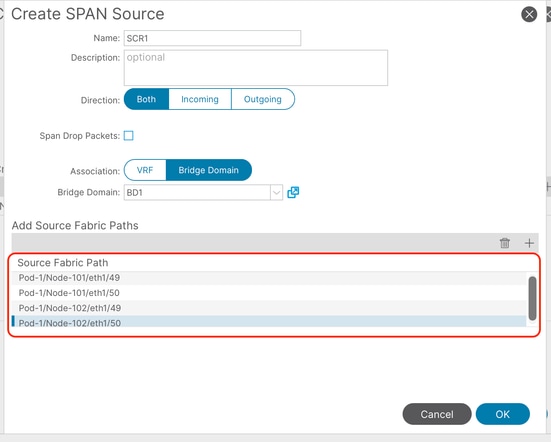Choose VRF as the Association
551x442 pixels.
(x=145, y=170)
